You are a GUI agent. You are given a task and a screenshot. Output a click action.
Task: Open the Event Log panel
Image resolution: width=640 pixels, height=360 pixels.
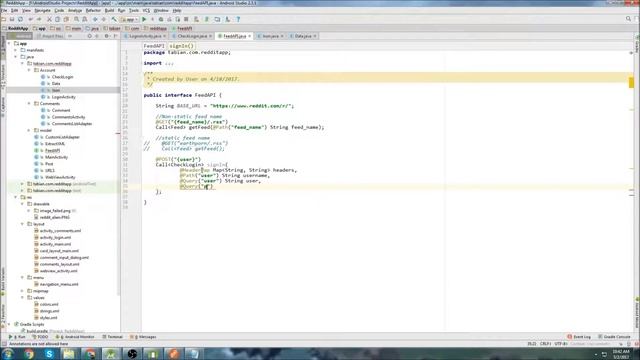(579, 337)
